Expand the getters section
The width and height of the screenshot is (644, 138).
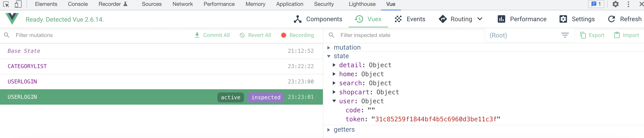[x=329, y=129]
